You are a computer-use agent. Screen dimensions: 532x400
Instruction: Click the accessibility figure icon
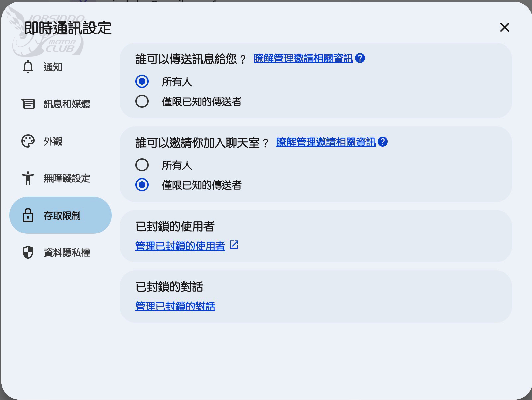28,178
